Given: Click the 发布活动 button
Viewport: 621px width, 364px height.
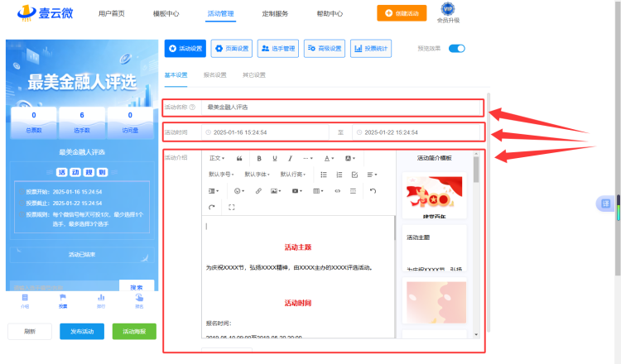Looking at the screenshot, I should pyautogui.click(x=82, y=331).
